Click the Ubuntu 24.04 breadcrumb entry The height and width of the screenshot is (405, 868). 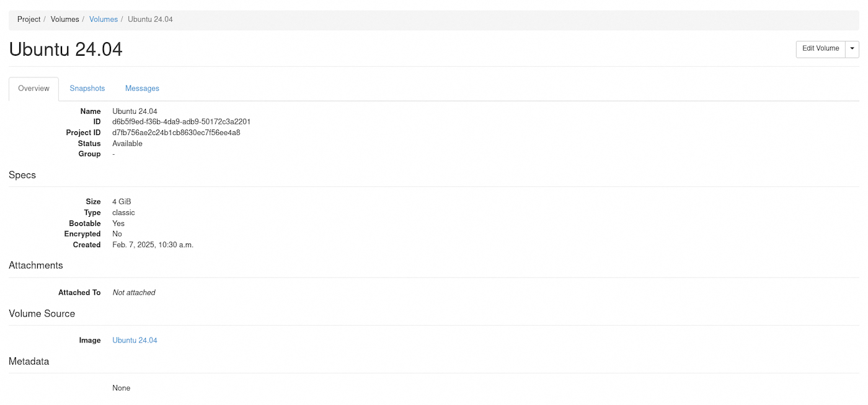pyautogui.click(x=150, y=19)
